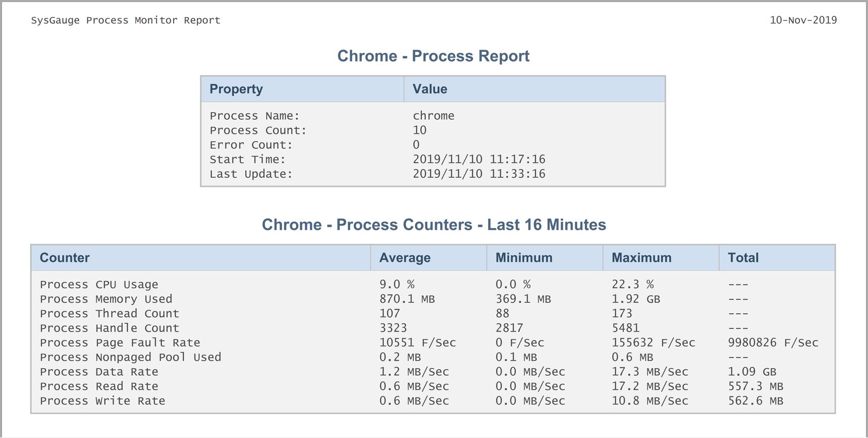Click the Process Thread Count counter
The height and width of the screenshot is (438, 868).
110,314
